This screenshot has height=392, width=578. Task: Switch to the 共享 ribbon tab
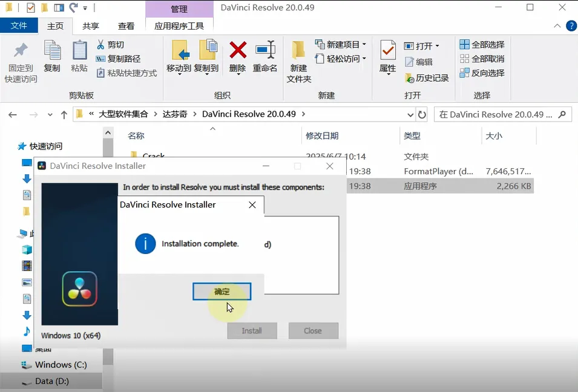tap(91, 26)
